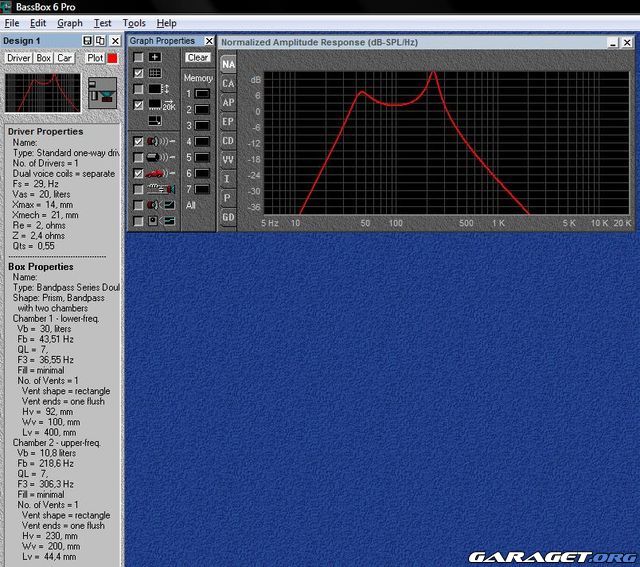The width and height of the screenshot is (640, 567).
Task: Toggle the 20K frequency range checkbox
Action: click(138, 105)
